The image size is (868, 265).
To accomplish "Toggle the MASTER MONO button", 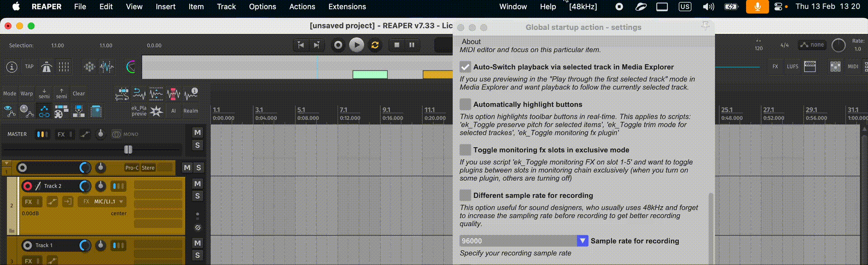I will (x=125, y=134).
